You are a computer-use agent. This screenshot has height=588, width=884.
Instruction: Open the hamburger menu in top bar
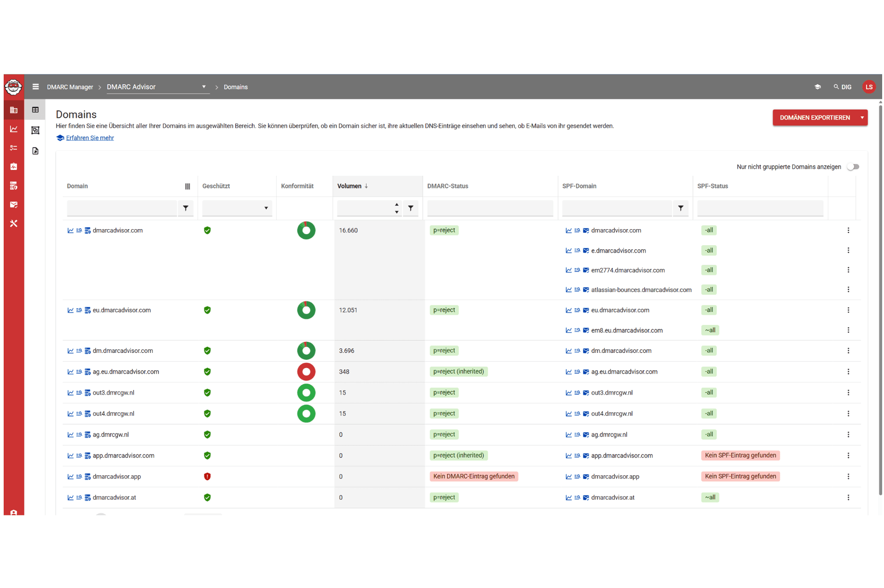(x=35, y=86)
